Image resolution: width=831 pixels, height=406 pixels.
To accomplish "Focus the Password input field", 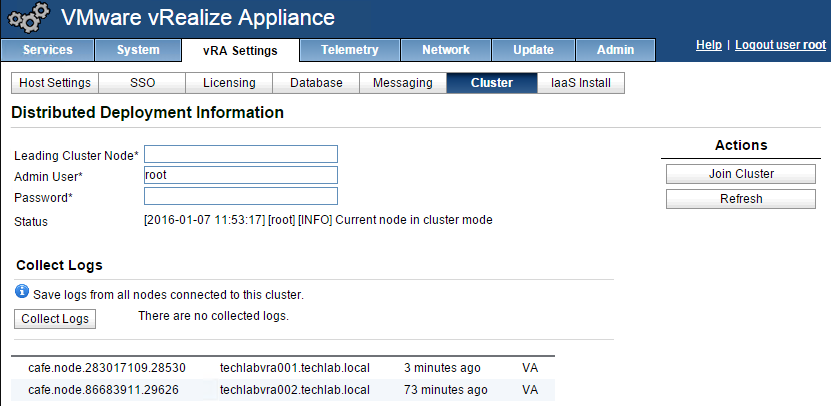I will point(241,196).
